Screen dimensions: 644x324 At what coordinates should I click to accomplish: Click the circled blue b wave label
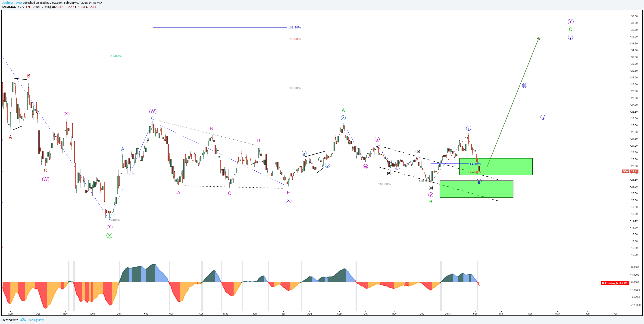click(327, 165)
